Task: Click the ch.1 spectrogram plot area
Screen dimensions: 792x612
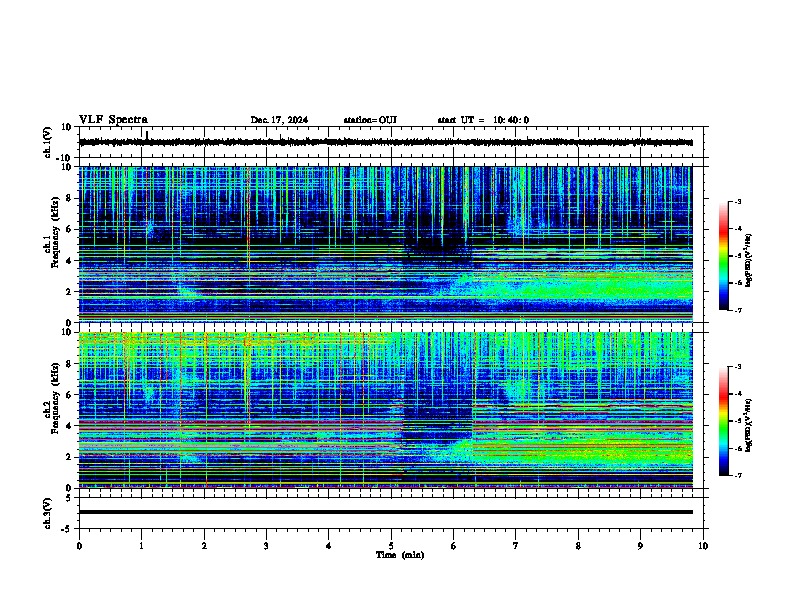Action: click(385, 244)
